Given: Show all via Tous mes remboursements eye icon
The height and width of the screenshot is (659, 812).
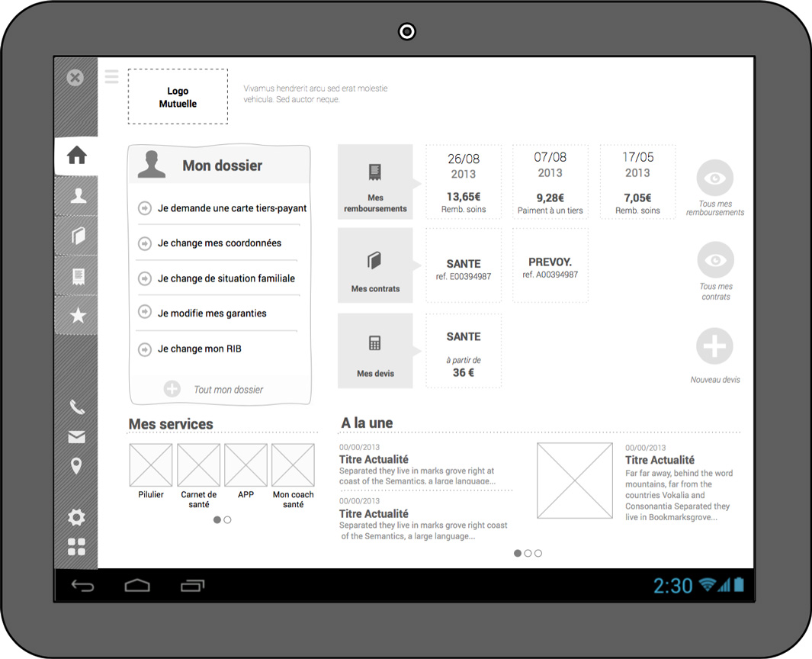Looking at the screenshot, I should [x=714, y=178].
